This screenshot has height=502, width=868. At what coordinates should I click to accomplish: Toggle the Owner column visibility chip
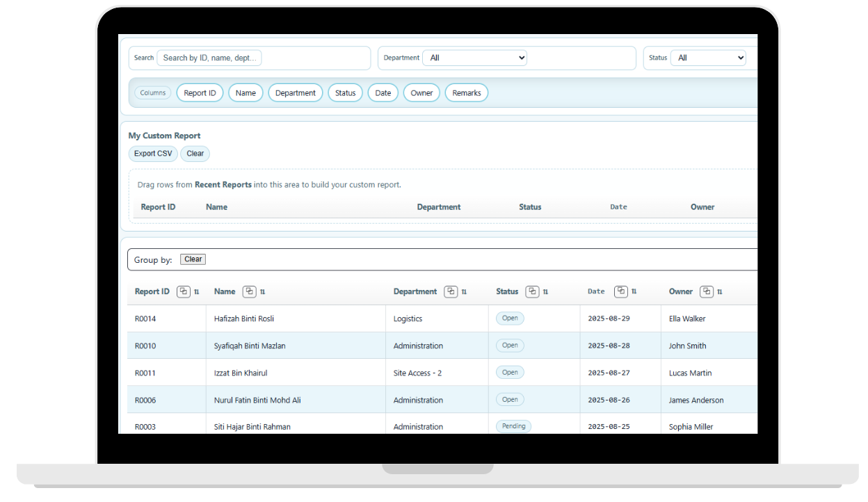[421, 92]
